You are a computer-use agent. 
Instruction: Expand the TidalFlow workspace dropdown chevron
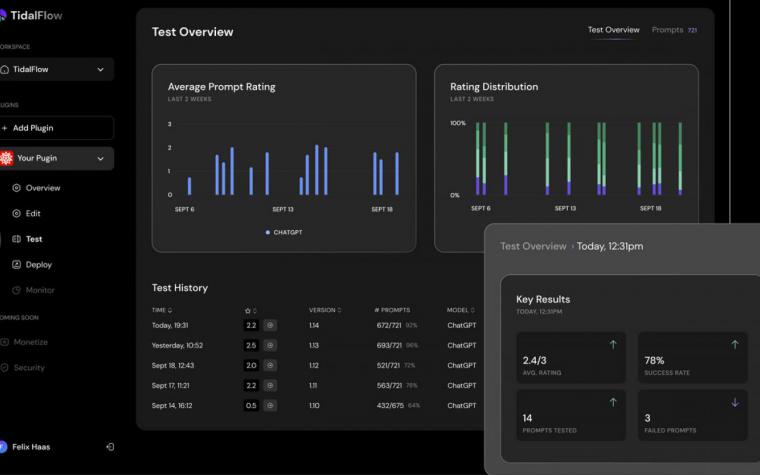pos(100,69)
